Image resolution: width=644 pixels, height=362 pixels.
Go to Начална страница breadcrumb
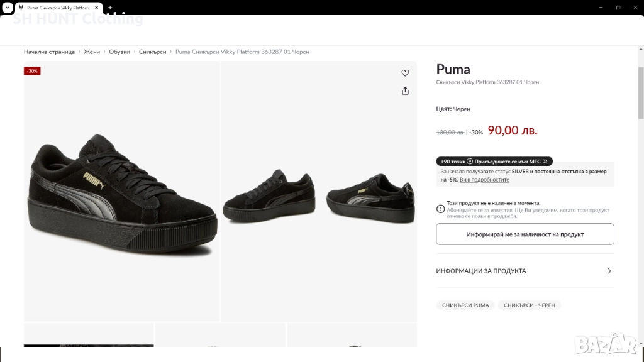[x=49, y=52]
